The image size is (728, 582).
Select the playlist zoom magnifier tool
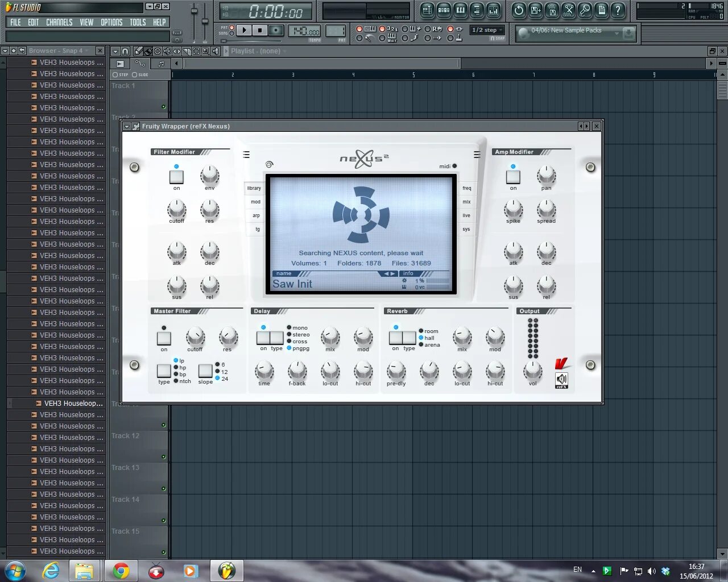coord(206,51)
